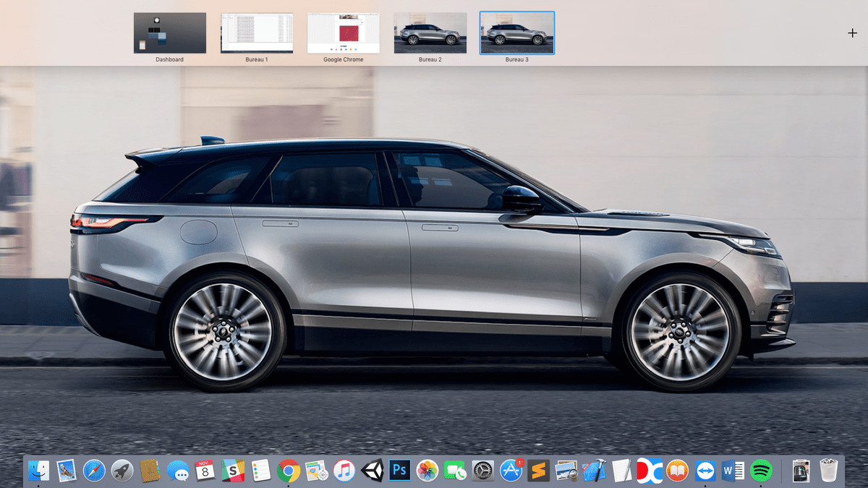
Task: Open the Reminders app icon
Action: tap(261, 471)
